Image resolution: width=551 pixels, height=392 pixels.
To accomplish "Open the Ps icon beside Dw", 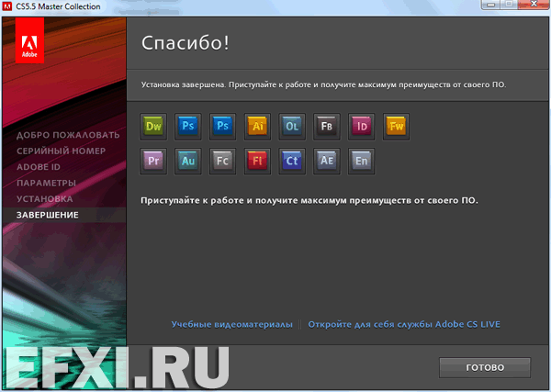I will (x=188, y=127).
